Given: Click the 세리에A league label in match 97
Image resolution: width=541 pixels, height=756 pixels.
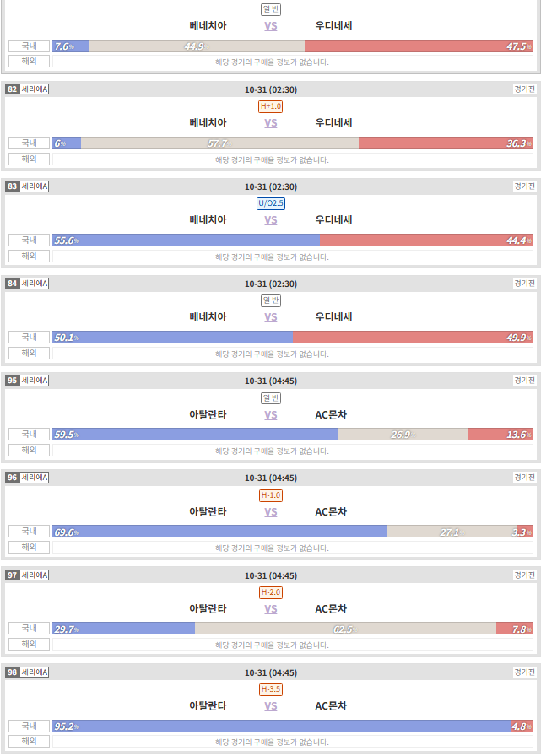Looking at the screenshot, I should tap(35, 575).
